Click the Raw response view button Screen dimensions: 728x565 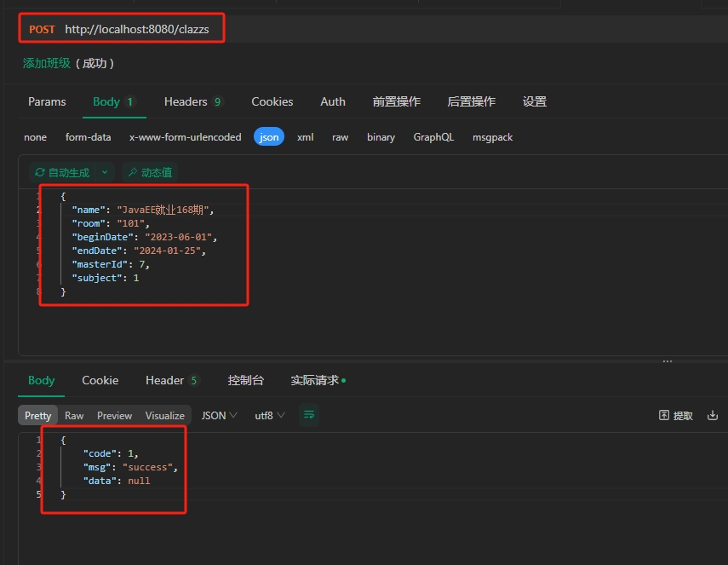[74, 415]
